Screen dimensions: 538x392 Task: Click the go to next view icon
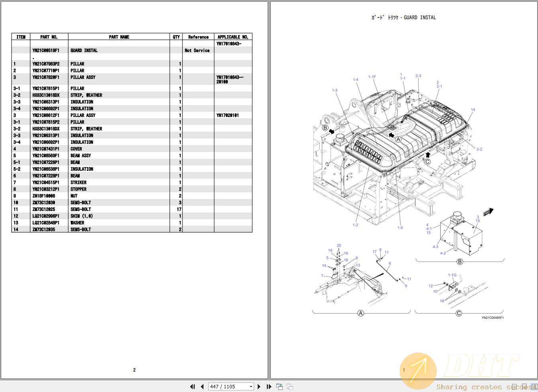[x=290, y=386]
